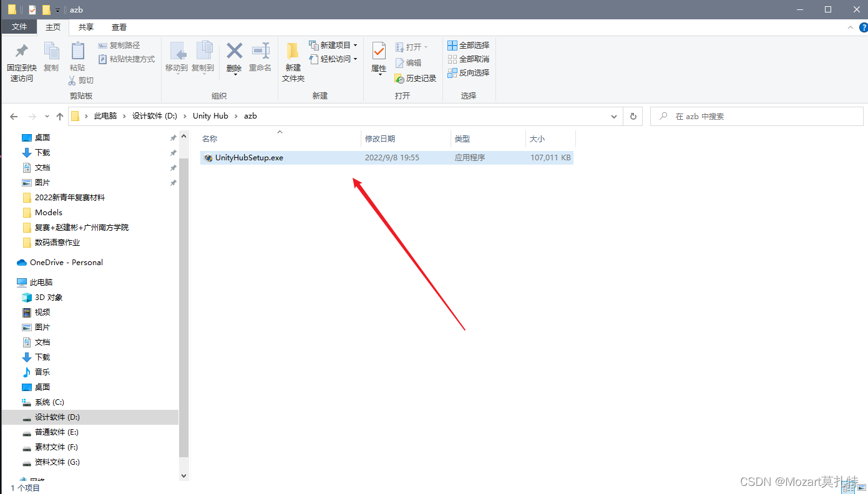The width and height of the screenshot is (868, 494).
Task: Click Edit (编辑) in ribbon
Action: coord(409,63)
